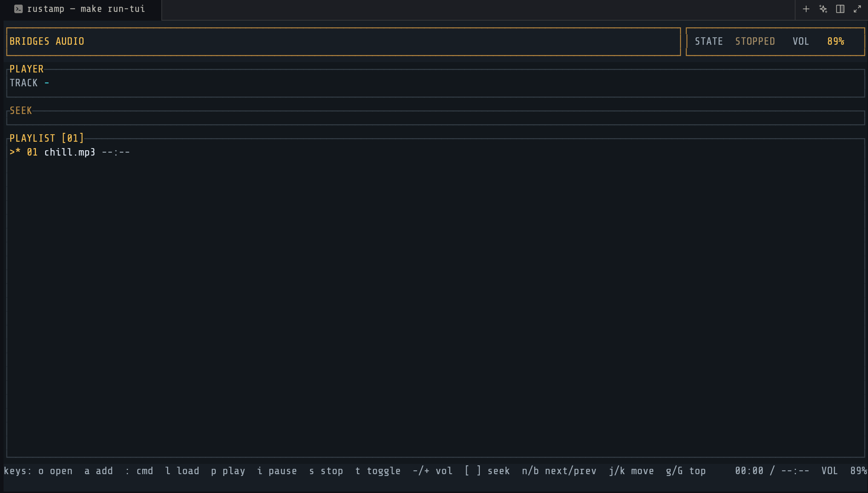
Task: Open the sparkle AI assistant icon
Action: click(x=823, y=9)
